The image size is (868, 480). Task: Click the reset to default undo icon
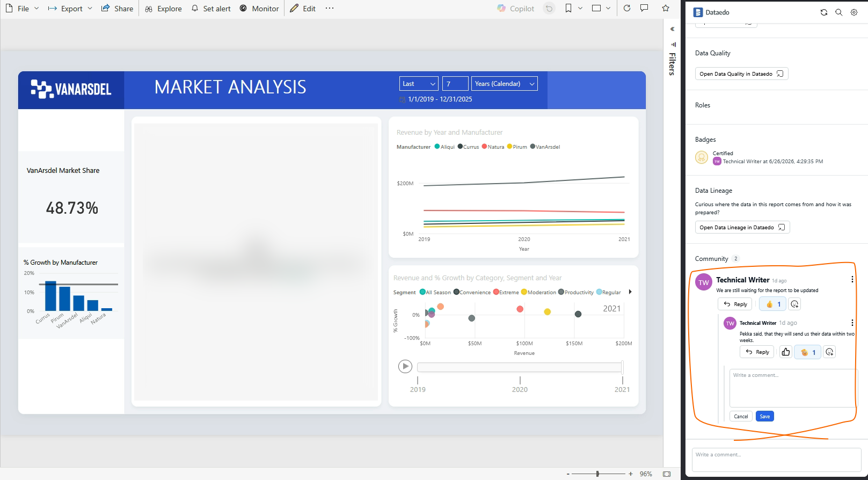[549, 9]
